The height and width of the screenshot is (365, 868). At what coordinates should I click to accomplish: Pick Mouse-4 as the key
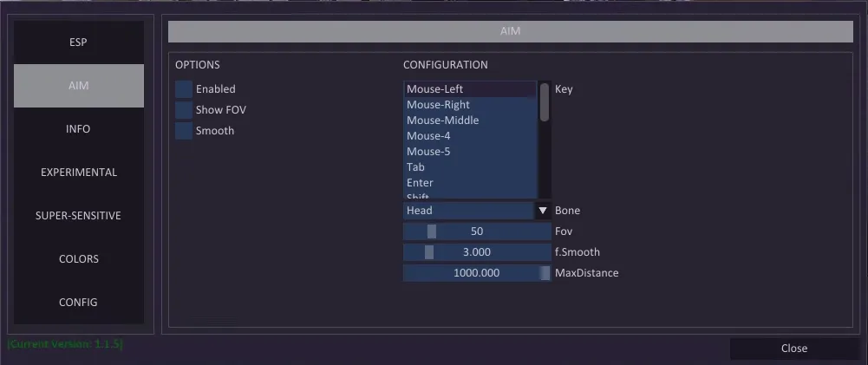tap(470, 136)
